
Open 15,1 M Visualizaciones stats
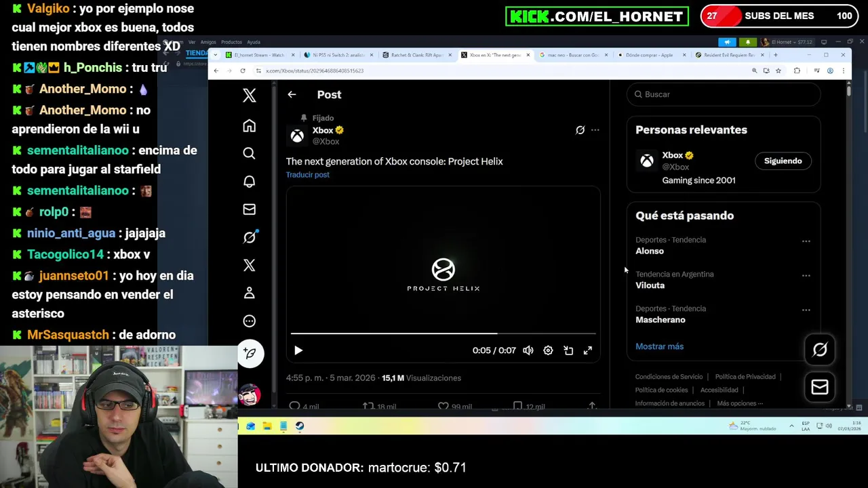tap(421, 378)
